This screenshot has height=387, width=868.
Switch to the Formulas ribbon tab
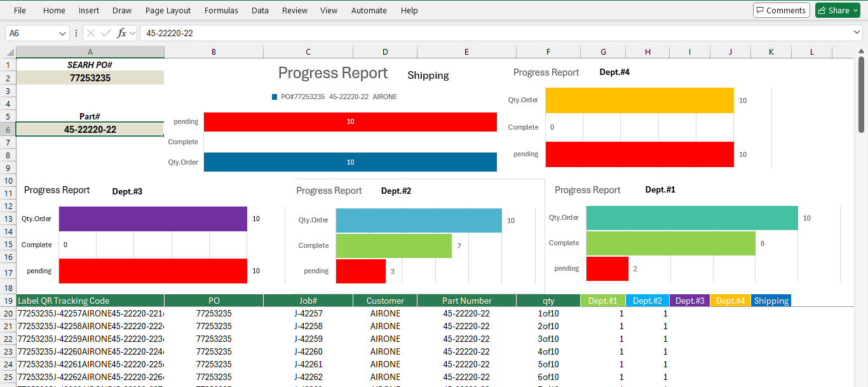[x=220, y=10]
